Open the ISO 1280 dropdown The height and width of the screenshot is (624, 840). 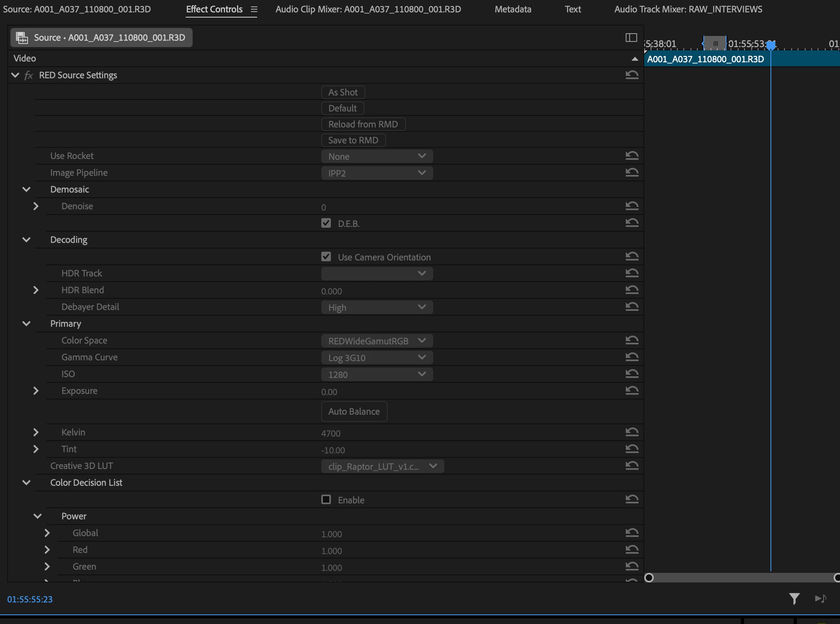pyautogui.click(x=377, y=374)
